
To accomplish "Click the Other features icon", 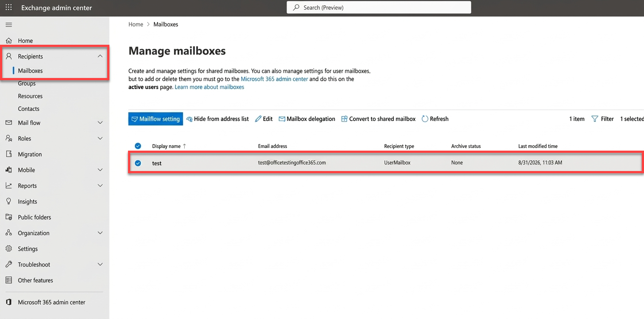I will (8, 280).
